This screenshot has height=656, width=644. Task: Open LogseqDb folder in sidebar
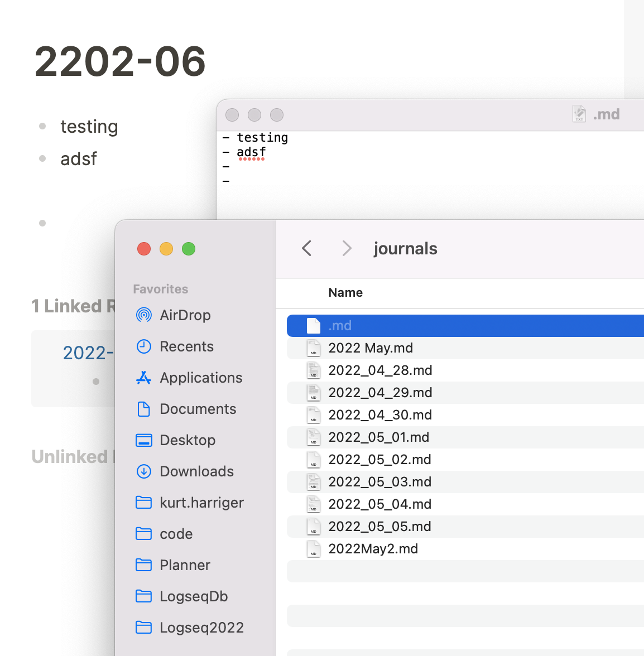point(194,596)
